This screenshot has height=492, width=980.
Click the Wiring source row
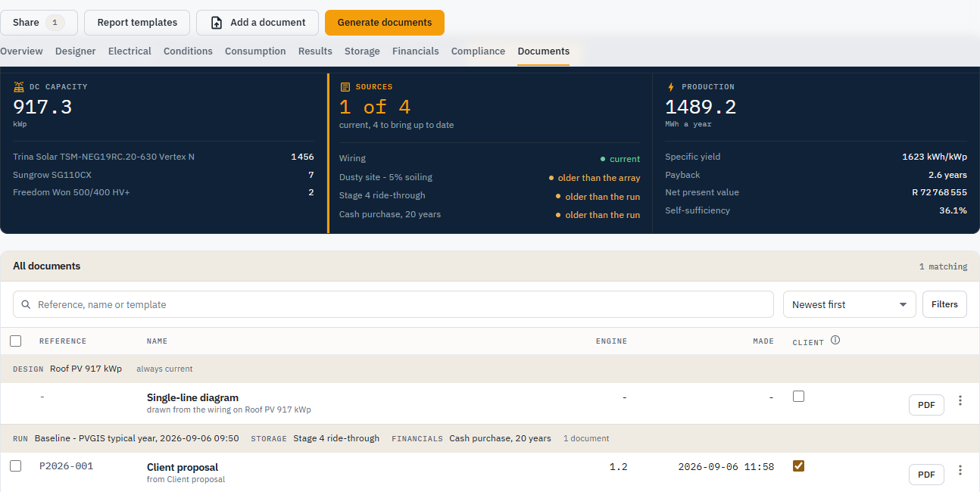(489, 159)
